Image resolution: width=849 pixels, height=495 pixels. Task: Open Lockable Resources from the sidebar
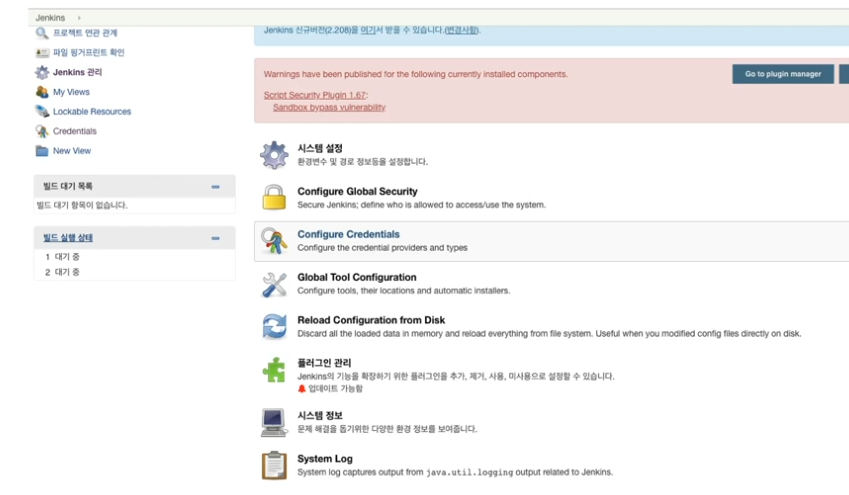point(92,112)
